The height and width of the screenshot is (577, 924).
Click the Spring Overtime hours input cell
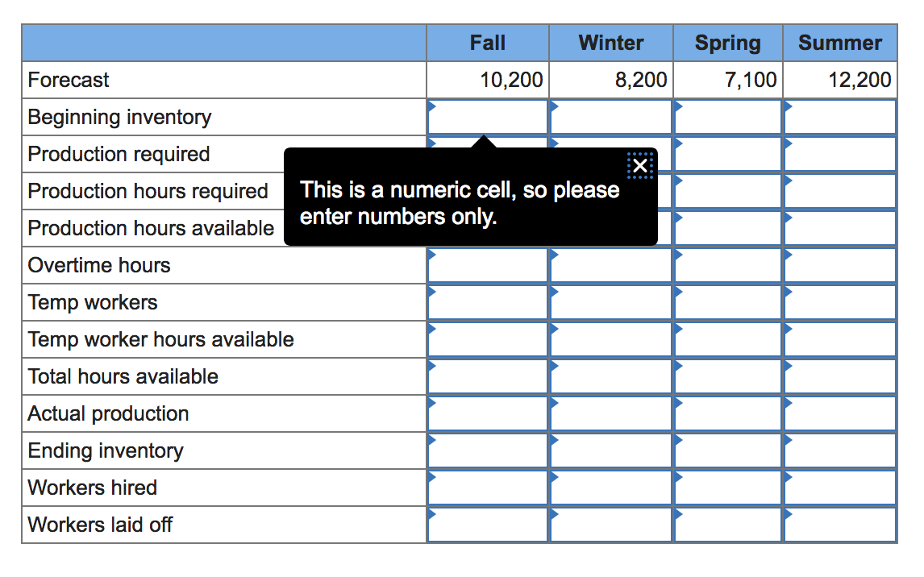(727, 265)
